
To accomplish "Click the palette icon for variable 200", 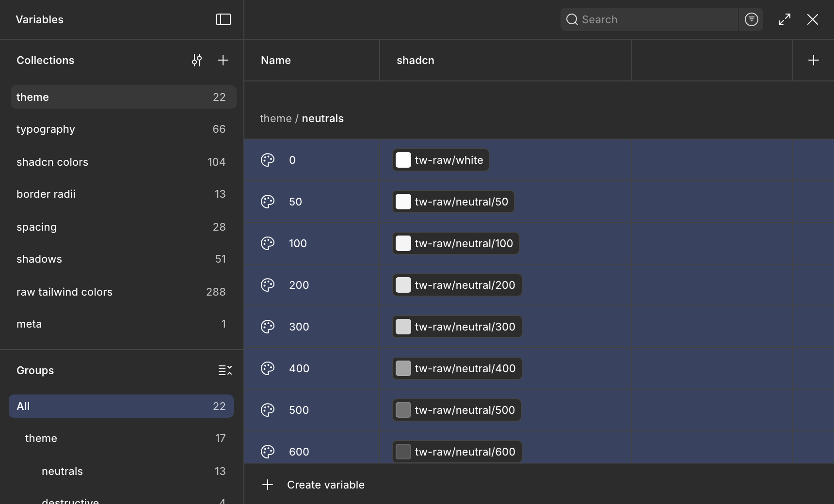I will pos(268,285).
